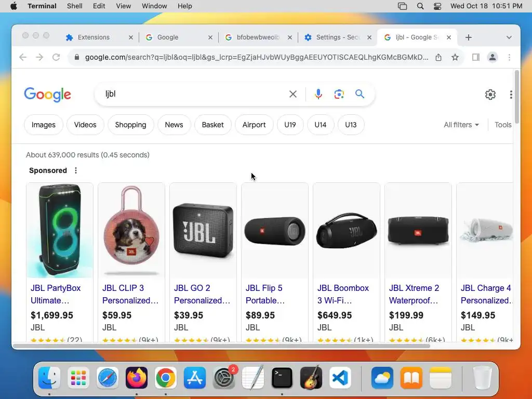Share this page from address bar
532x399 pixels.
[x=438, y=57]
